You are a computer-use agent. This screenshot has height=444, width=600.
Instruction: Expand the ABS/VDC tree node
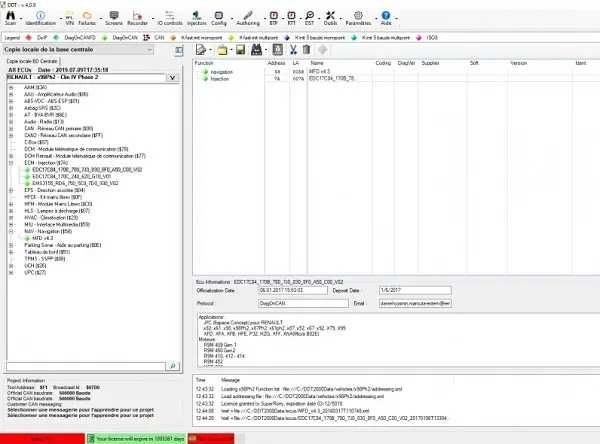tap(11, 101)
